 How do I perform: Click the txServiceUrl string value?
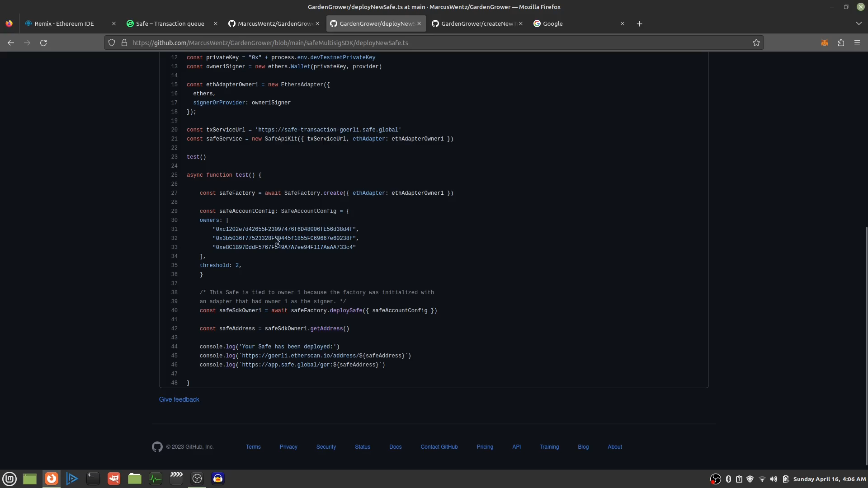coord(328,130)
